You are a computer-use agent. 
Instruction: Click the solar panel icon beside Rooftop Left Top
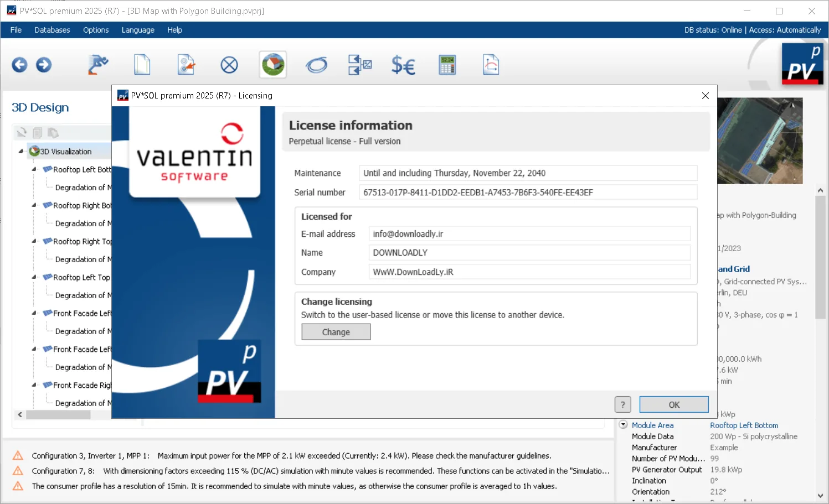coord(48,277)
